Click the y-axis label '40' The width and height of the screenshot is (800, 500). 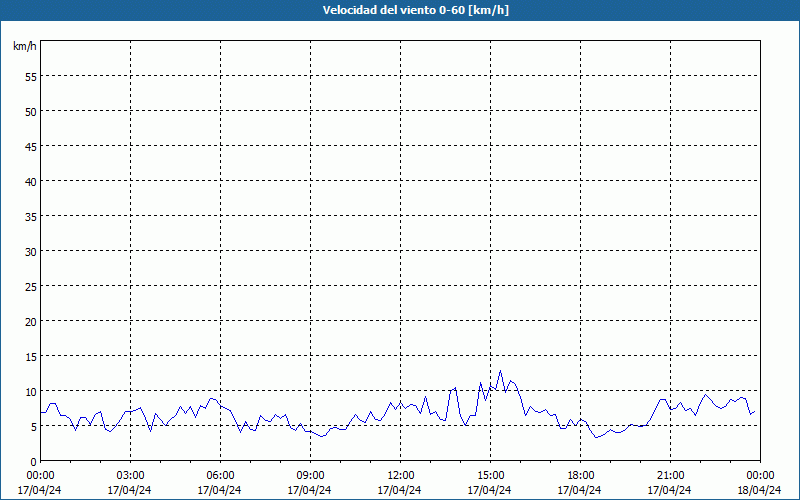tap(31, 181)
